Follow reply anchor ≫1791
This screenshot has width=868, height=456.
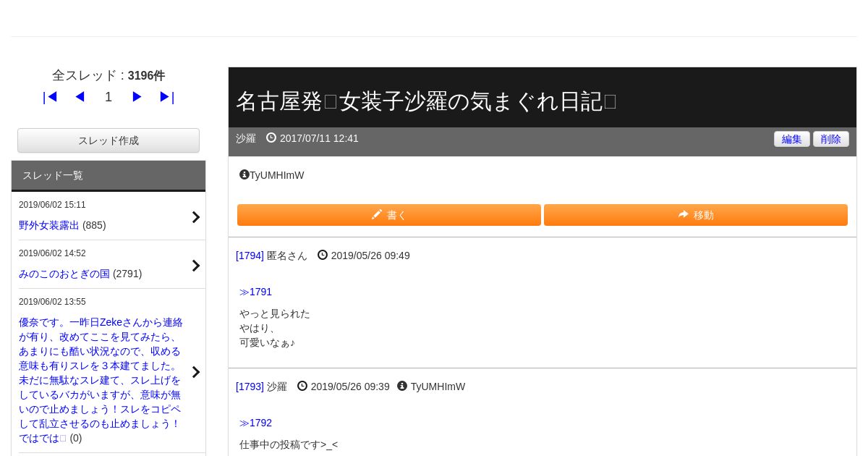pos(256,292)
